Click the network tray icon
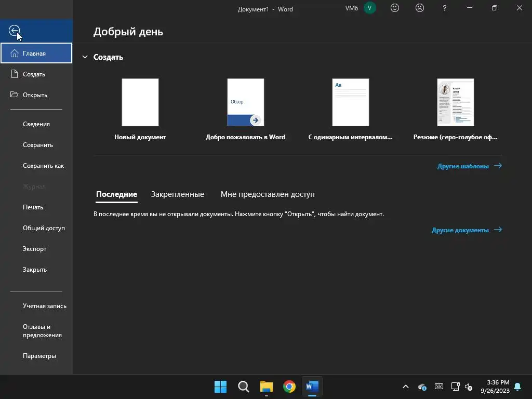Screen dimensions: 532x399 (455, 387)
